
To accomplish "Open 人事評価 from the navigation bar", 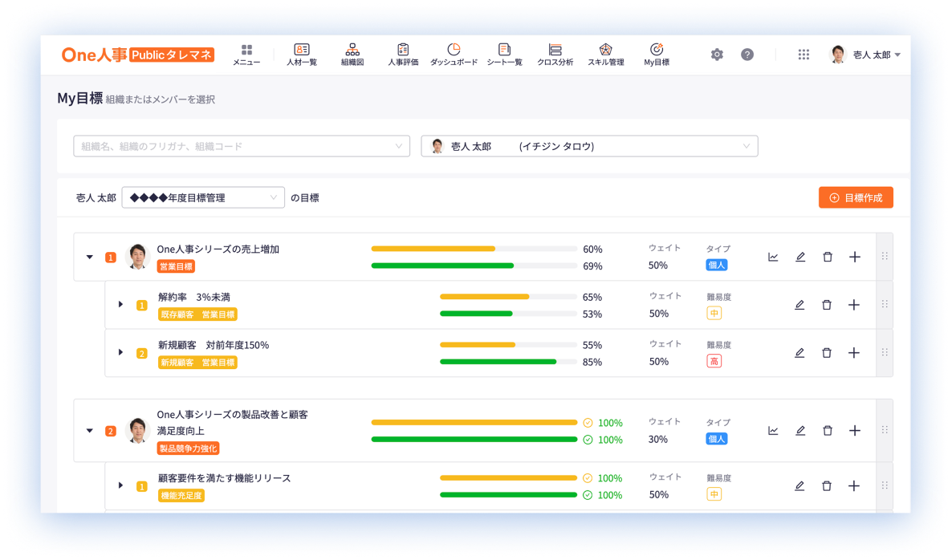I will pos(403,55).
